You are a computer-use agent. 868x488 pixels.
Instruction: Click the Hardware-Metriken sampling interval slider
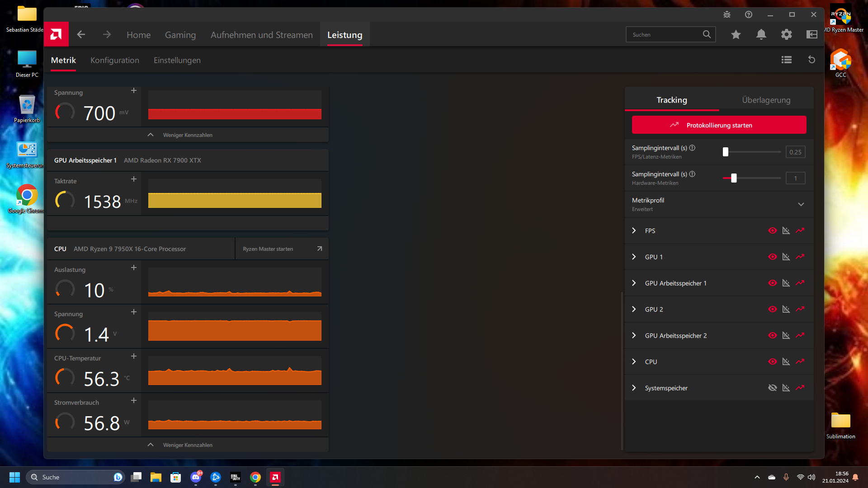[x=734, y=178]
